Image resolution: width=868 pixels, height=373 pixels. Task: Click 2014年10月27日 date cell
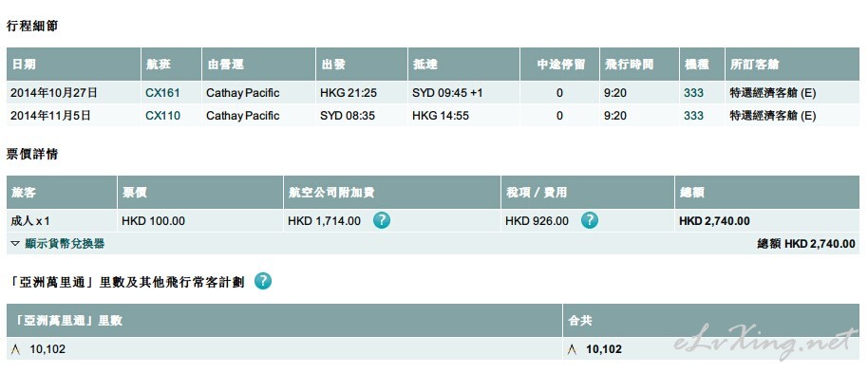click(74, 93)
